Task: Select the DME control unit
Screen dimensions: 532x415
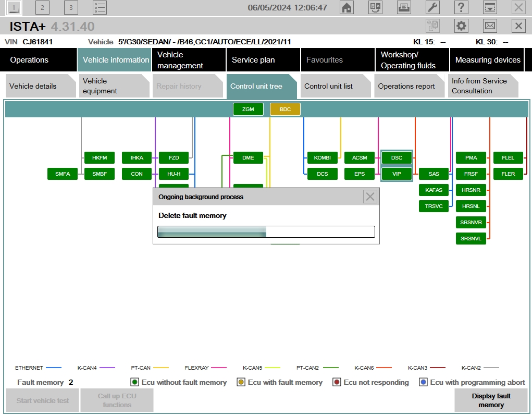Action: coord(248,157)
